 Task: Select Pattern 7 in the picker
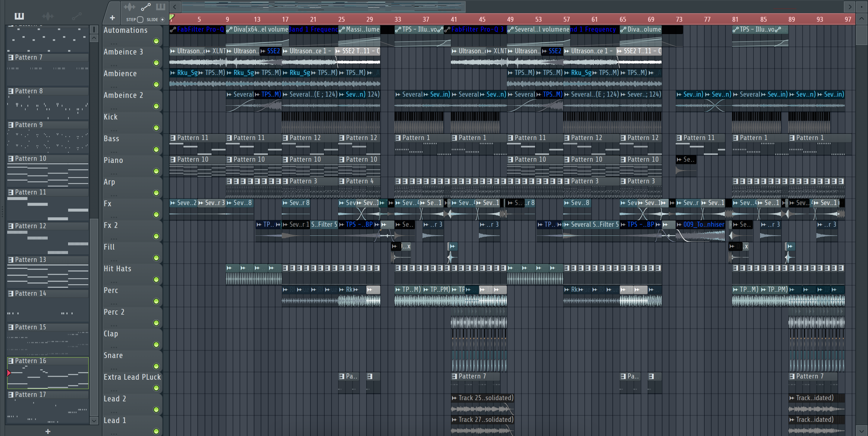(x=48, y=69)
